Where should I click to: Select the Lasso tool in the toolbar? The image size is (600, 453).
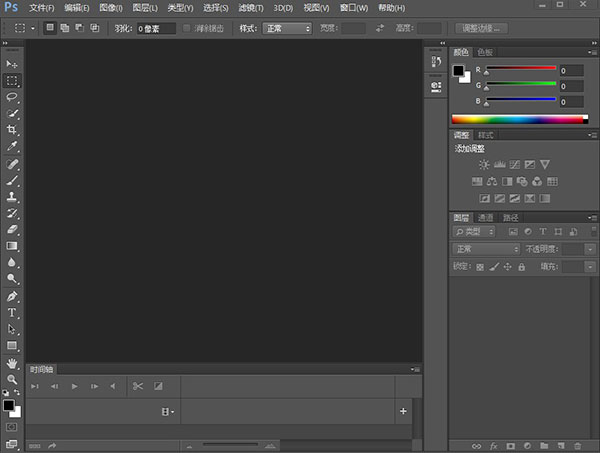pyautogui.click(x=12, y=97)
